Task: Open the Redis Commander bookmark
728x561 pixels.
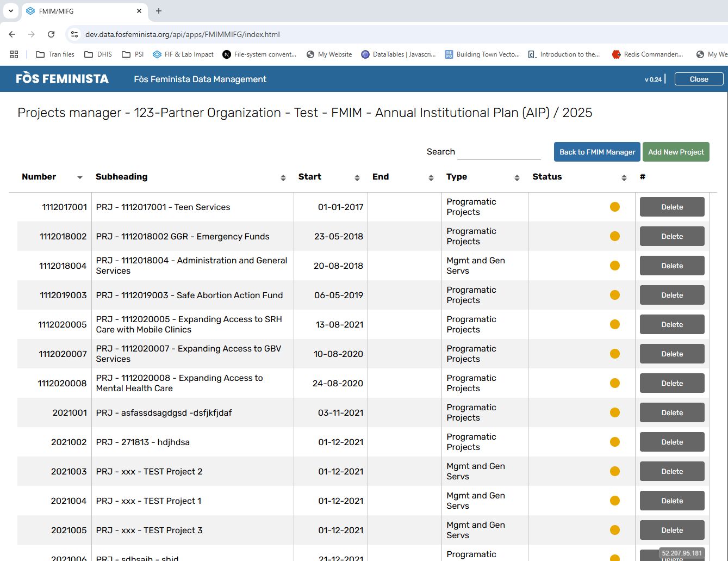Action: [x=647, y=54]
